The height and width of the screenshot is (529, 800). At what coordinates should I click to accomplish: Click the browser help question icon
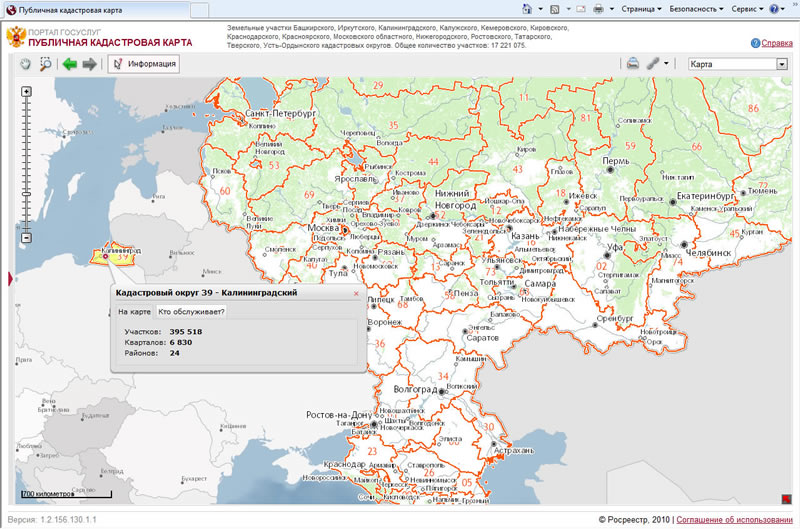[x=774, y=9]
